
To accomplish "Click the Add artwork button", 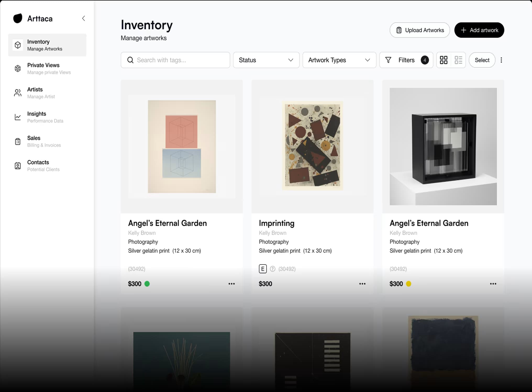I will [479, 30].
